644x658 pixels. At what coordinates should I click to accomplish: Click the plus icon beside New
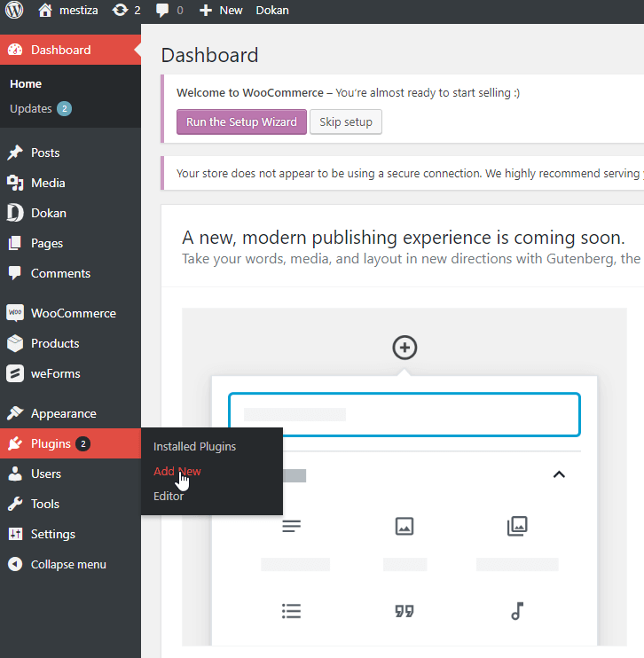click(205, 10)
